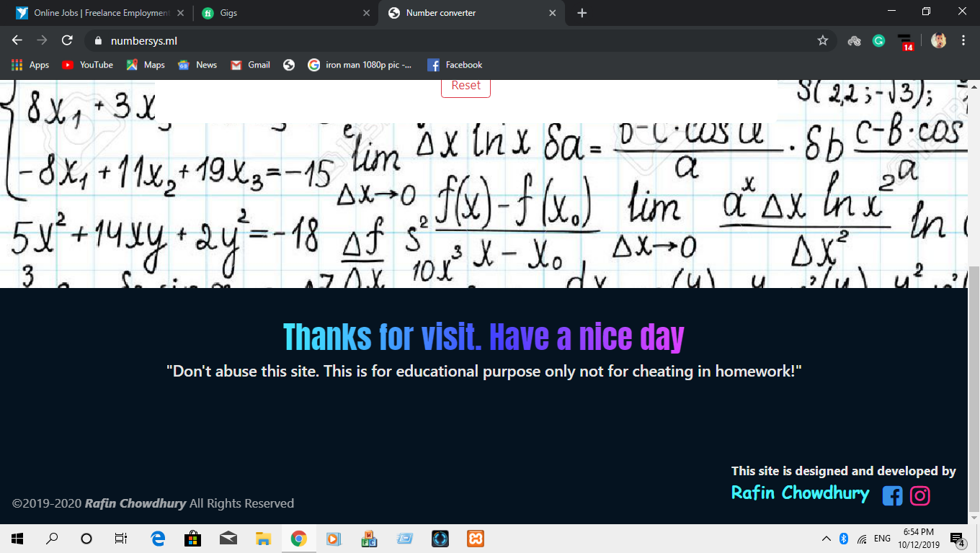
Task: Show hidden system tray icons
Action: point(826,539)
